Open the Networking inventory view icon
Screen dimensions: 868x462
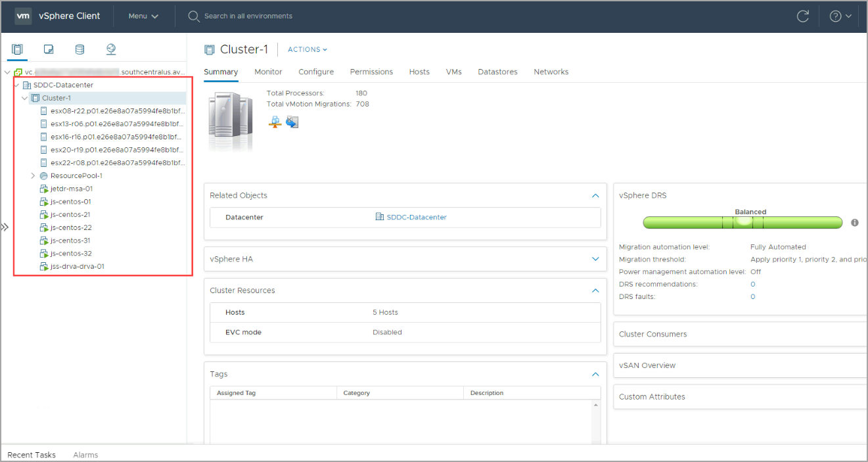(110, 49)
